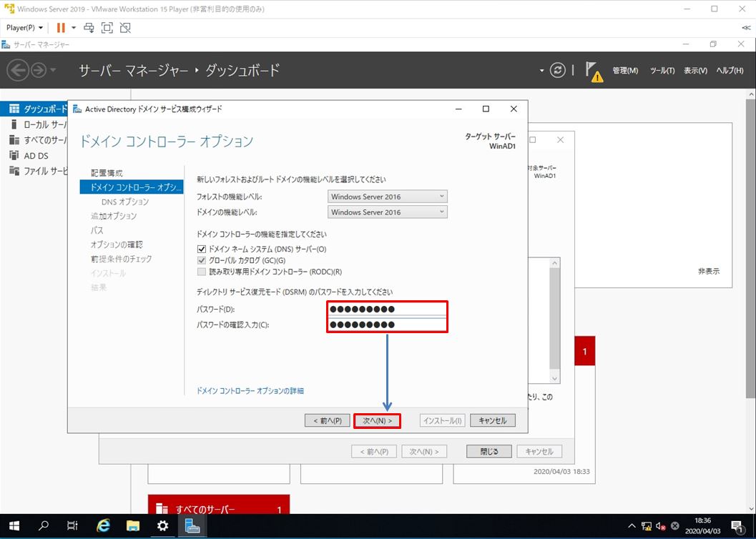The width and height of the screenshot is (756, 539).
Task: Click the Server Manager taskbar icon
Action: pos(192,526)
